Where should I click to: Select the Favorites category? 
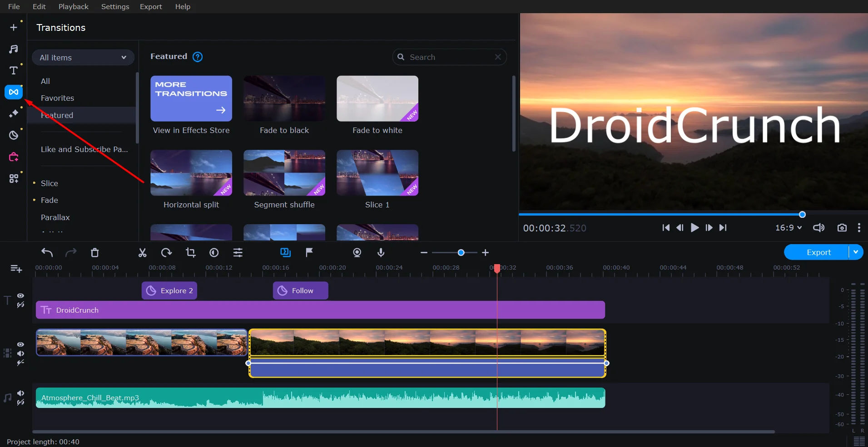(x=57, y=98)
